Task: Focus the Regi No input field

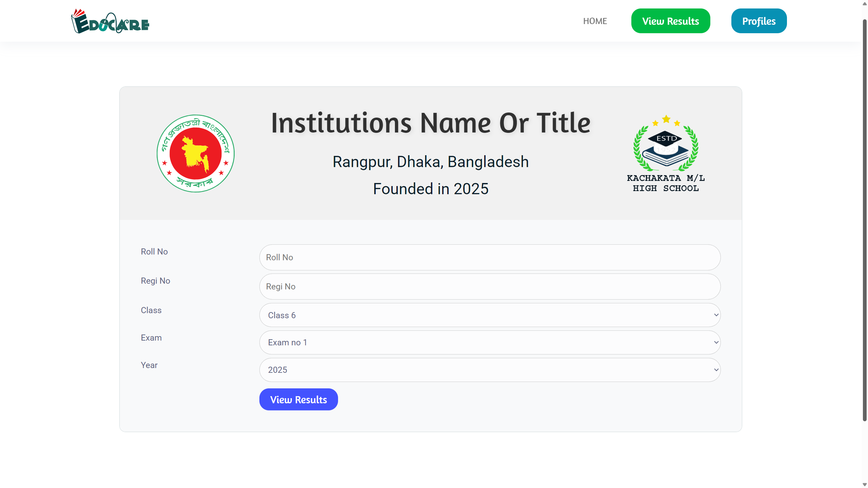Action: click(x=490, y=286)
